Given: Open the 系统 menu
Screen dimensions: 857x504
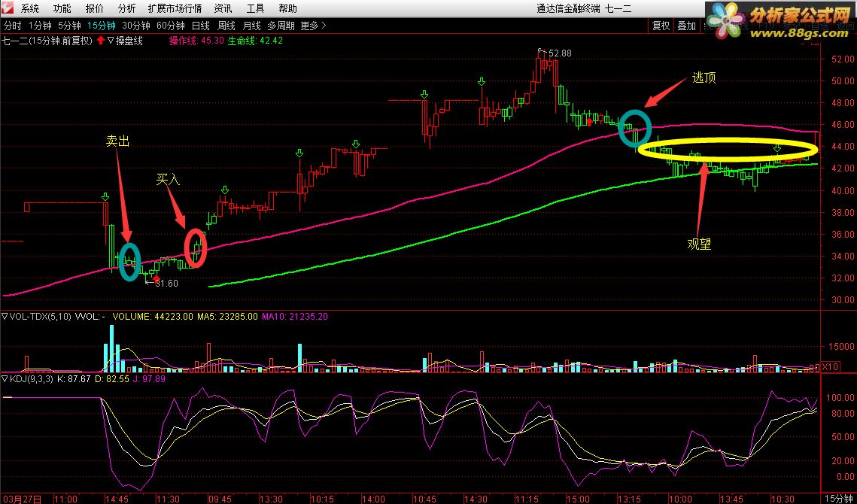Looking at the screenshot, I should coord(29,8).
